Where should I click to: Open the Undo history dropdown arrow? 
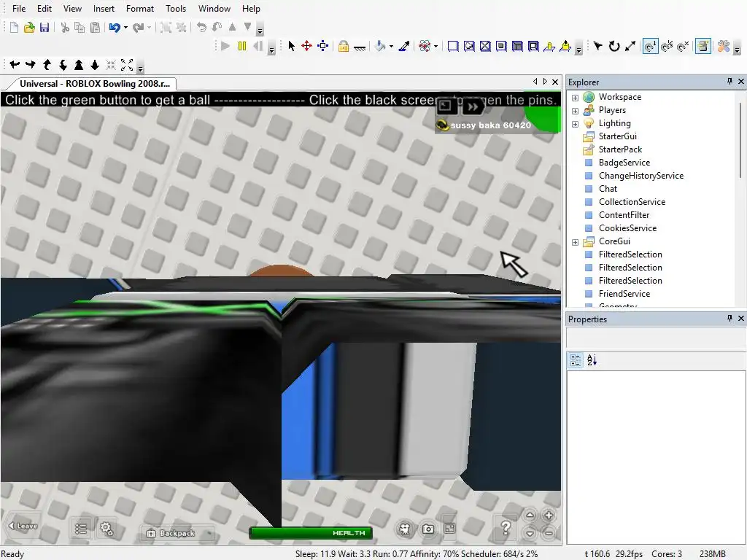coord(125,28)
